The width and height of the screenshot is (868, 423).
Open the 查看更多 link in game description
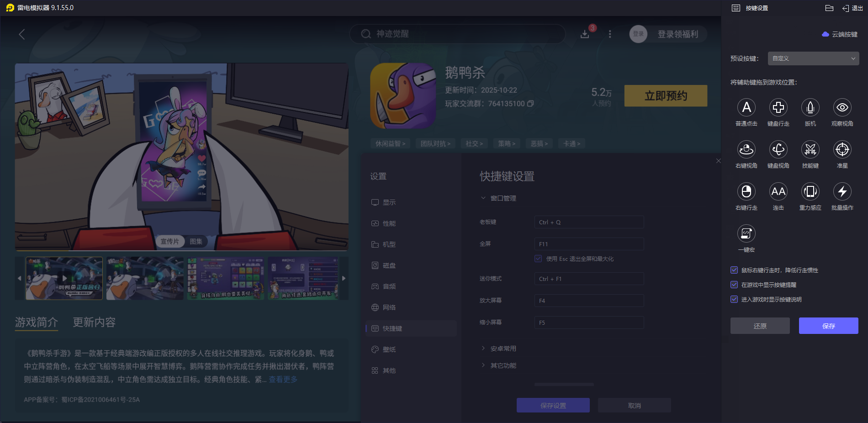(282, 379)
